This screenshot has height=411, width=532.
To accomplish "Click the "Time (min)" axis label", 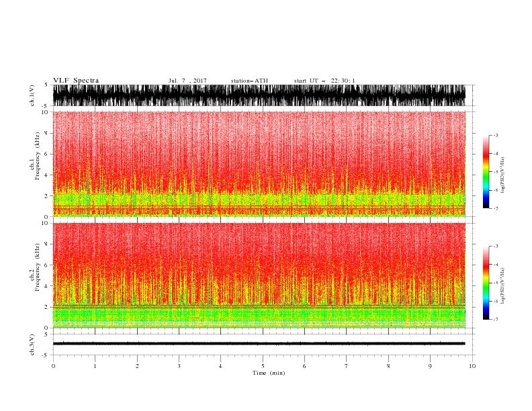I will (x=269, y=373).
